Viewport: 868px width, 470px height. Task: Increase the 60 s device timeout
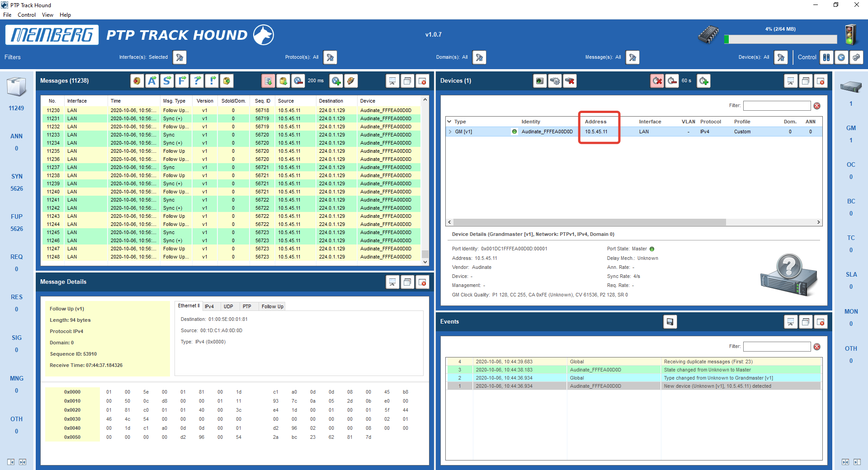703,81
